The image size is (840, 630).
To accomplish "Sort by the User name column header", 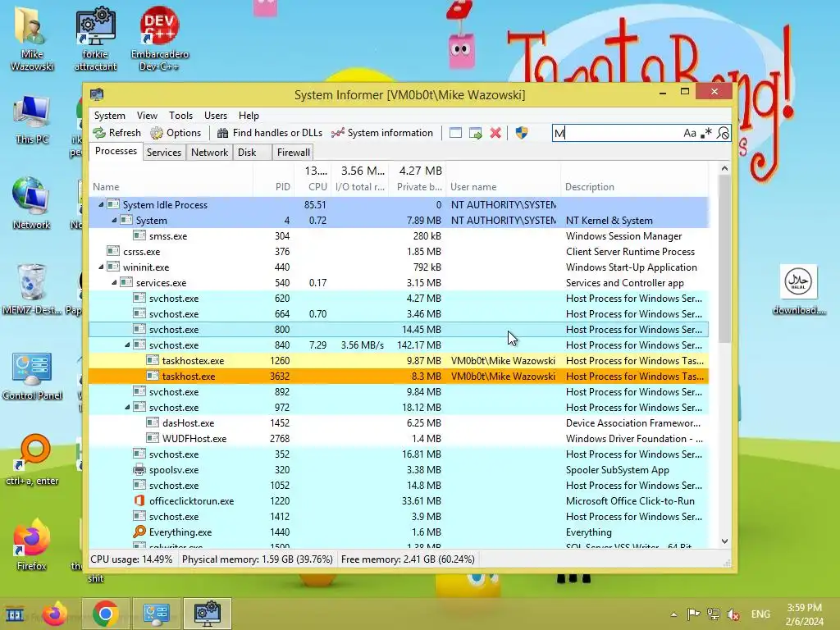I will (504, 186).
